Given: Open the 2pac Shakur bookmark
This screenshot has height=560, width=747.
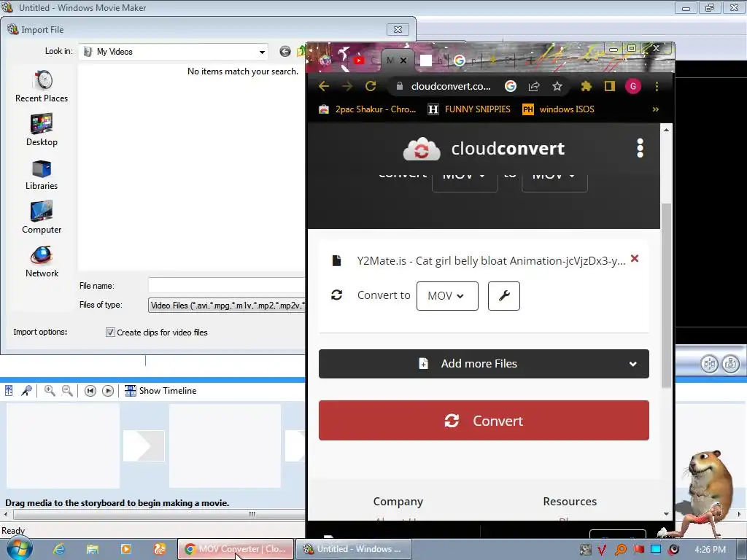Looking at the screenshot, I should [368, 109].
